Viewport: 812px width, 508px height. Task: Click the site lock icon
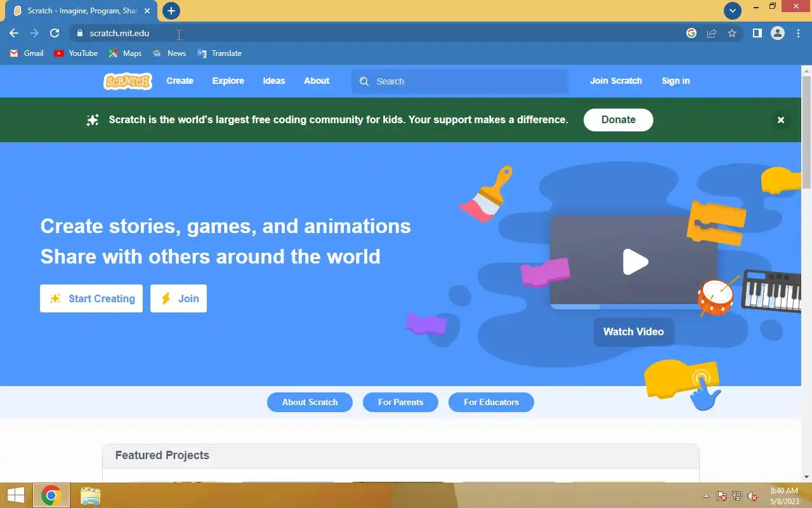tap(79, 33)
